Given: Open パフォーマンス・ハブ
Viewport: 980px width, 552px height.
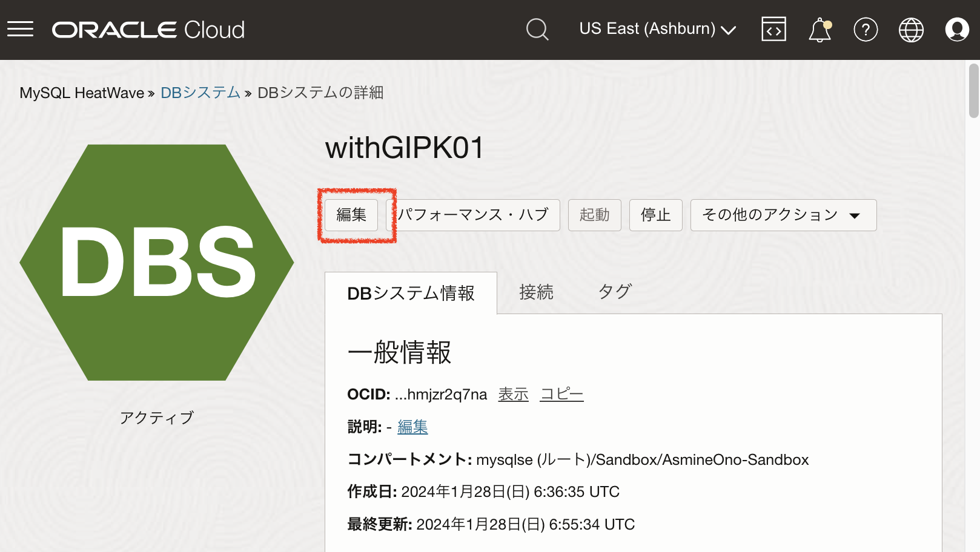Looking at the screenshot, I should 473,215.
